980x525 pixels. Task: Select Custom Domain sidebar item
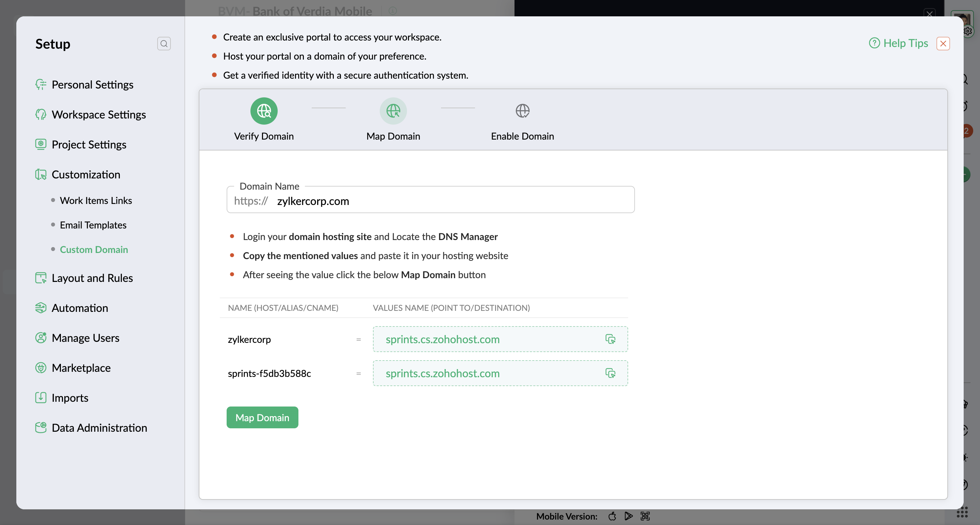point(94,249)
